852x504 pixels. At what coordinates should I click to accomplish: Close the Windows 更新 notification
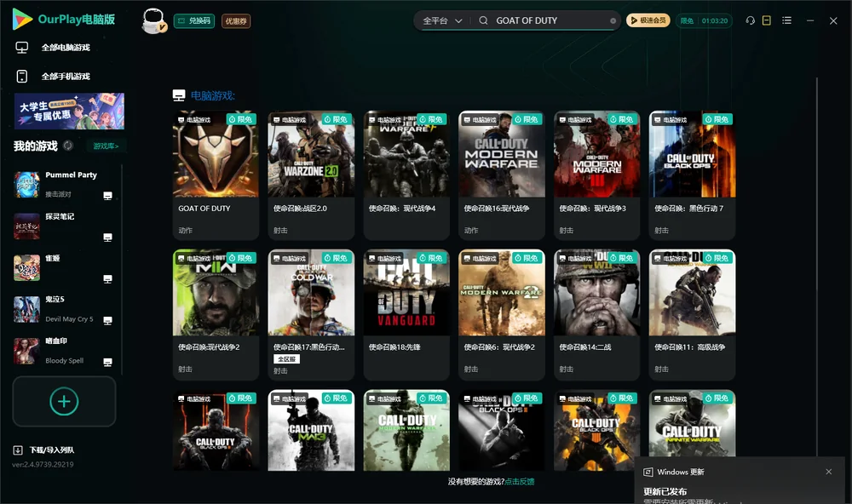pyautogui.click(x=829, y=472)
